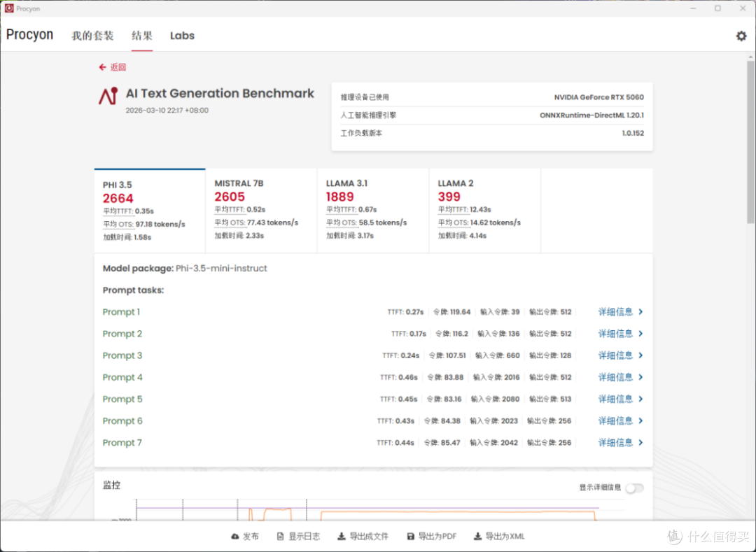Select the LLAMA 2 results tab

pyautogui.click(x=485, y=210)
